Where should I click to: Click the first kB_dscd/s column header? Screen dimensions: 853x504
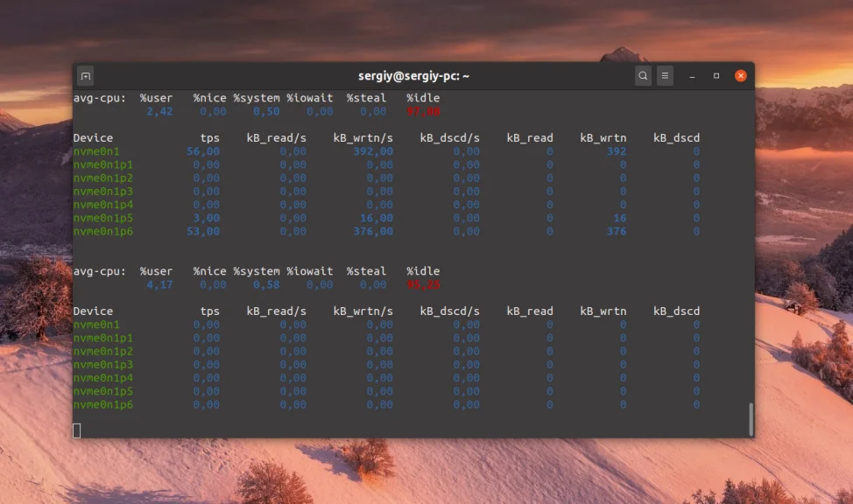click(x=450, y=138)
